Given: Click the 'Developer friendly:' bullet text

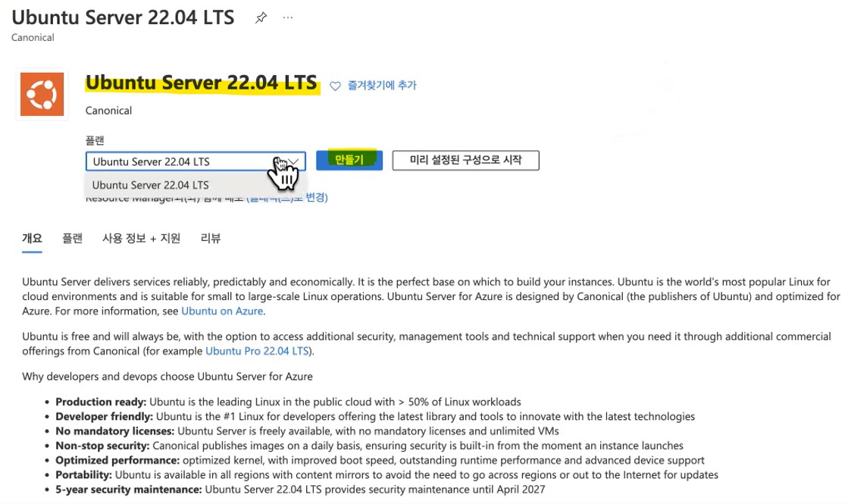Looking at the screenshot, I should [105, 417].
